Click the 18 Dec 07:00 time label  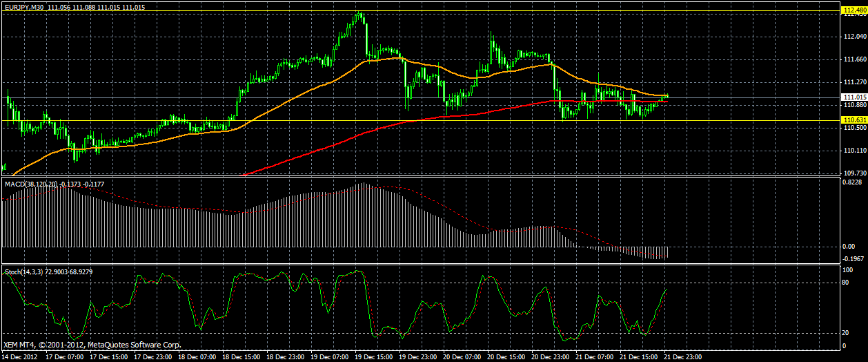coord(196,357)
